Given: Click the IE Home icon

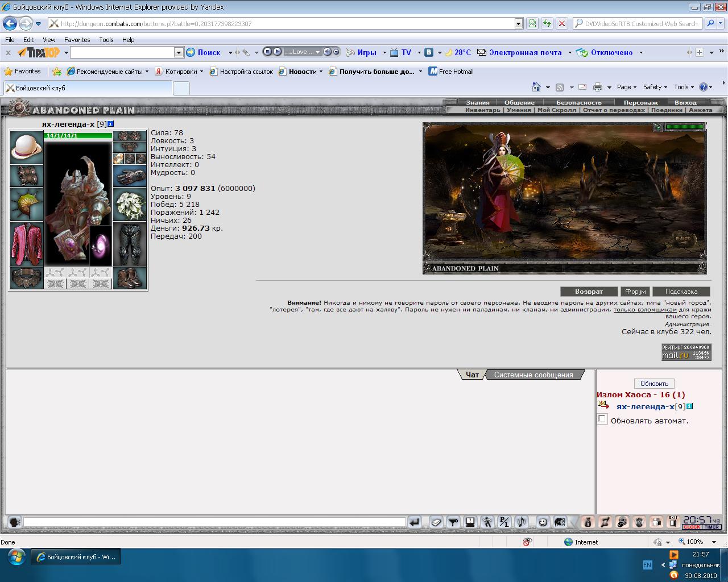Looking at the screenshot, I should click(536, 87).
